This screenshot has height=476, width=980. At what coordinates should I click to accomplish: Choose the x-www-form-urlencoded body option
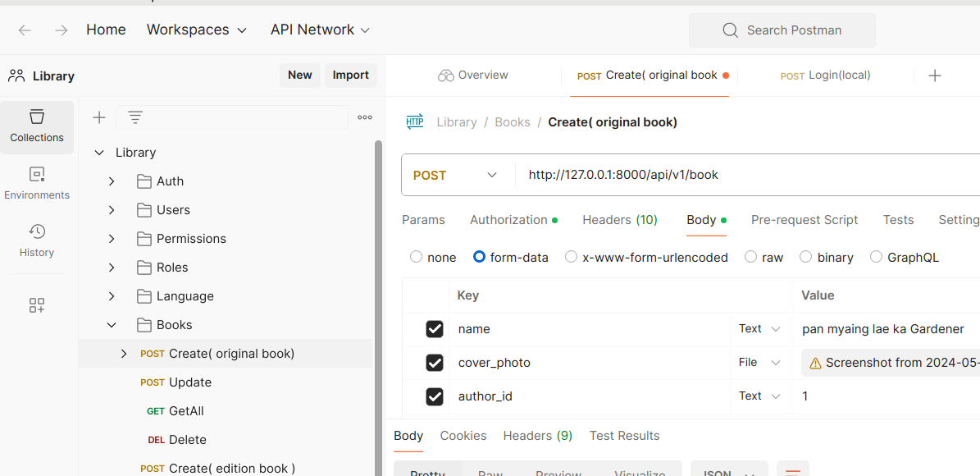[x=572, y=257]
